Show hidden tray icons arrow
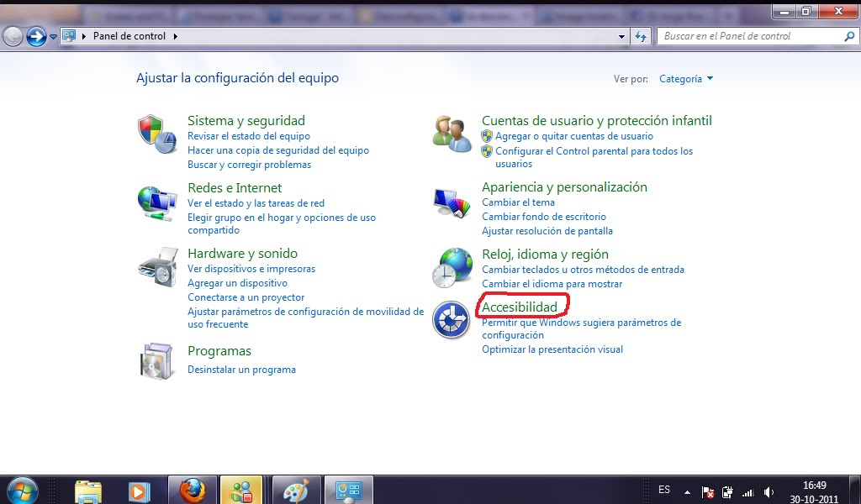 coord(687,492)
